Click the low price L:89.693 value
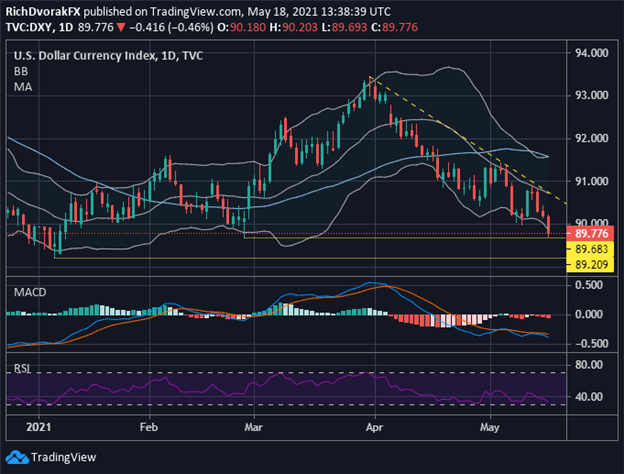Screen dimensions: 624x474 344,27
